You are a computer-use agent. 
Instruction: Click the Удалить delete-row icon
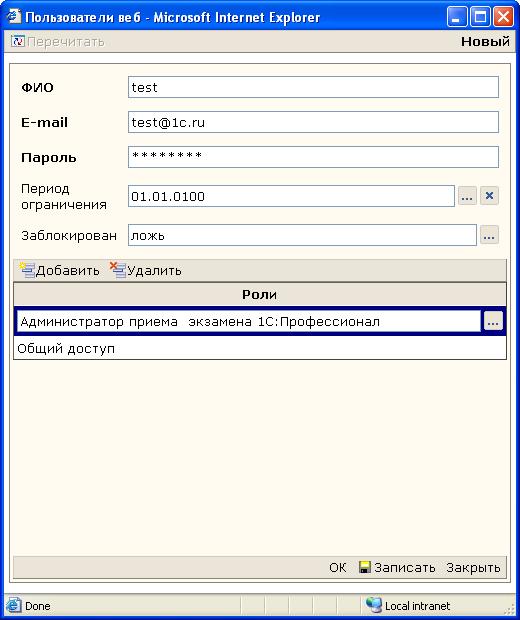tap(118, 270)
